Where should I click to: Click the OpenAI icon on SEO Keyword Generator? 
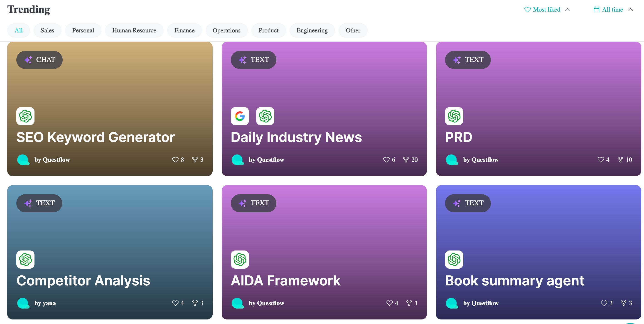25,116
